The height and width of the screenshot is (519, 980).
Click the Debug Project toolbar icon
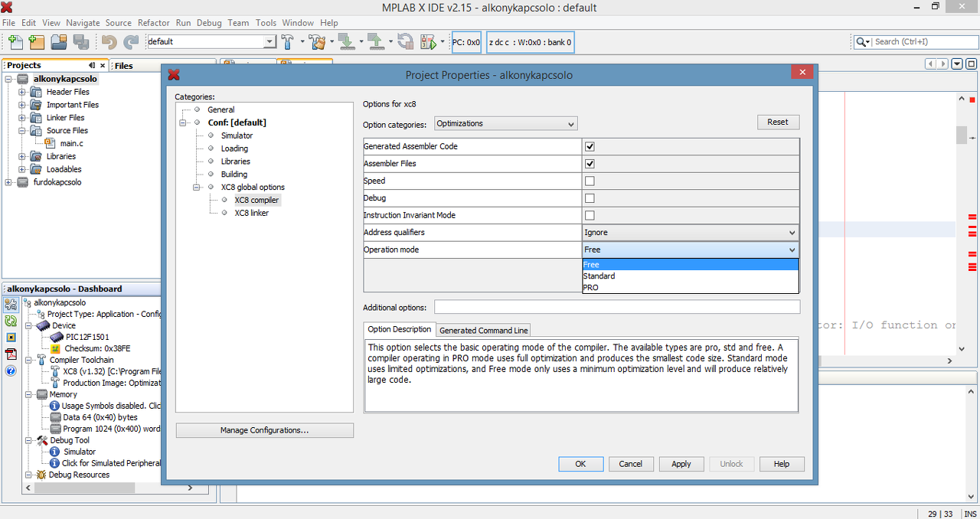click(428, 41)
